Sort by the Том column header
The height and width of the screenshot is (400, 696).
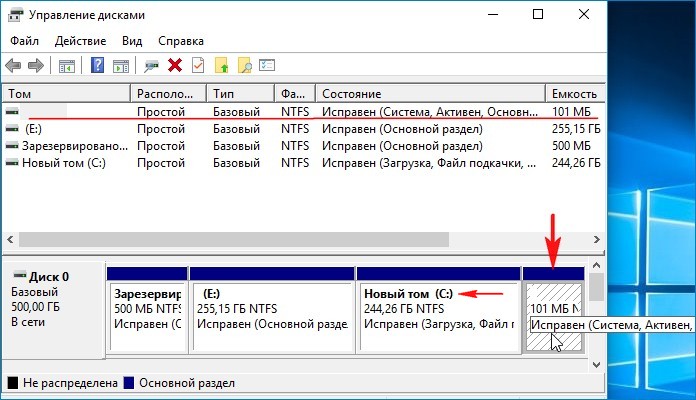coord(66,94)
